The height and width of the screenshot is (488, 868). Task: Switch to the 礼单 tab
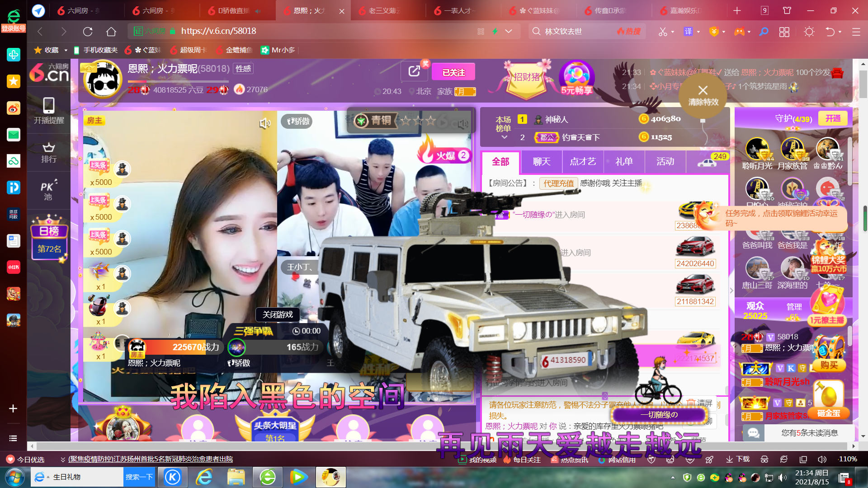pyautogui.click(x=624, y=162)
